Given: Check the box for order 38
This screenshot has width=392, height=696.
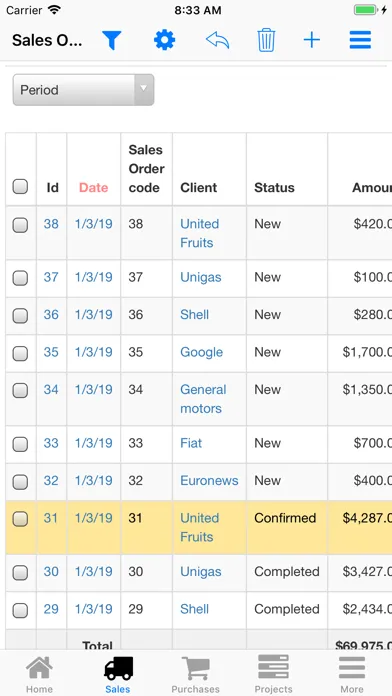Looking at the screenshot, I should (20, 225).
